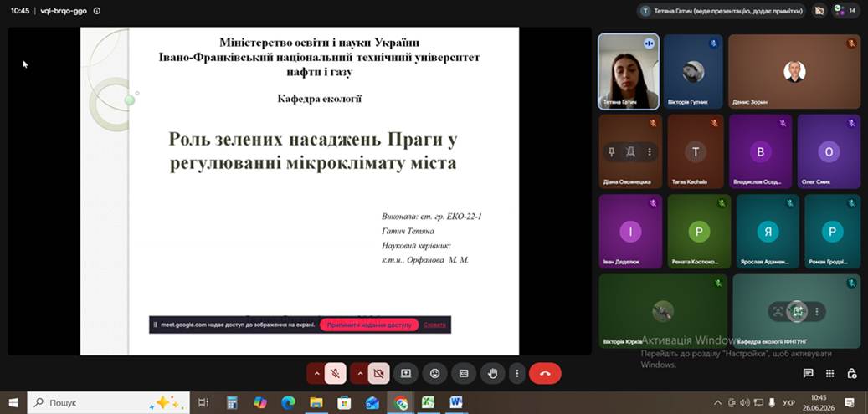Click the meeting code vql-brqo-ggo
868x414 pixels.
tap(64, 11)
